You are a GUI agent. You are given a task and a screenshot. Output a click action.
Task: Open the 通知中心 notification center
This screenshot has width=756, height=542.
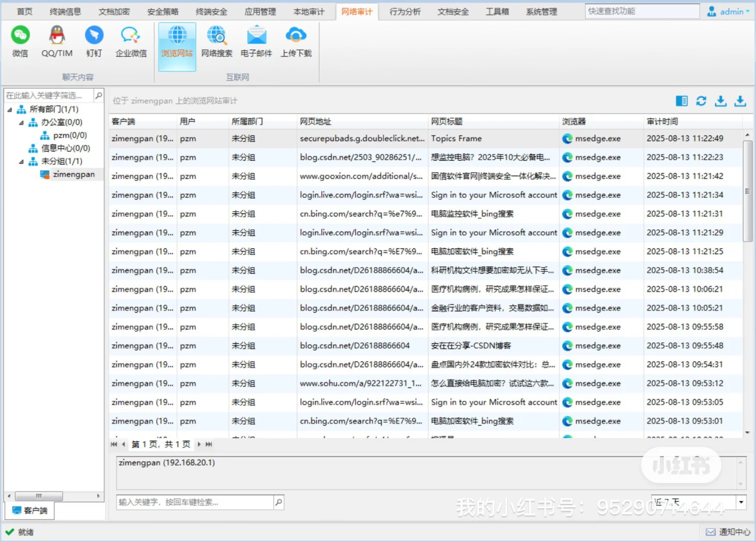click(x=728, y=532)
